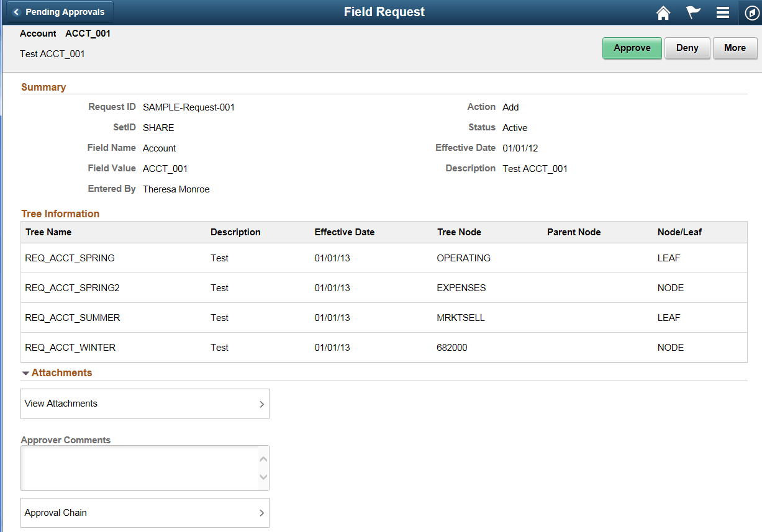Click the OPERATING tree node cell
The height and width of the screenshot is (532, 762).
click(x=464, y=258)
